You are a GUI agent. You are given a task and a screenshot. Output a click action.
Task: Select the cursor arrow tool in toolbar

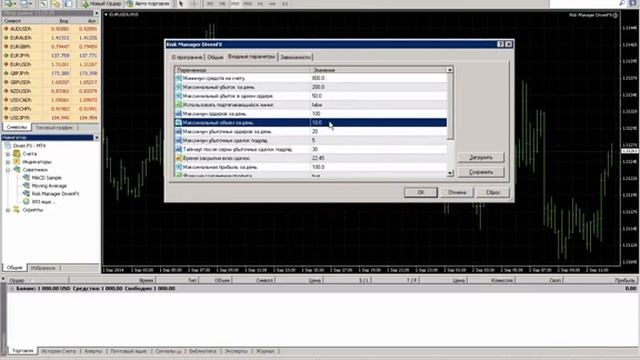coord(181,4)
